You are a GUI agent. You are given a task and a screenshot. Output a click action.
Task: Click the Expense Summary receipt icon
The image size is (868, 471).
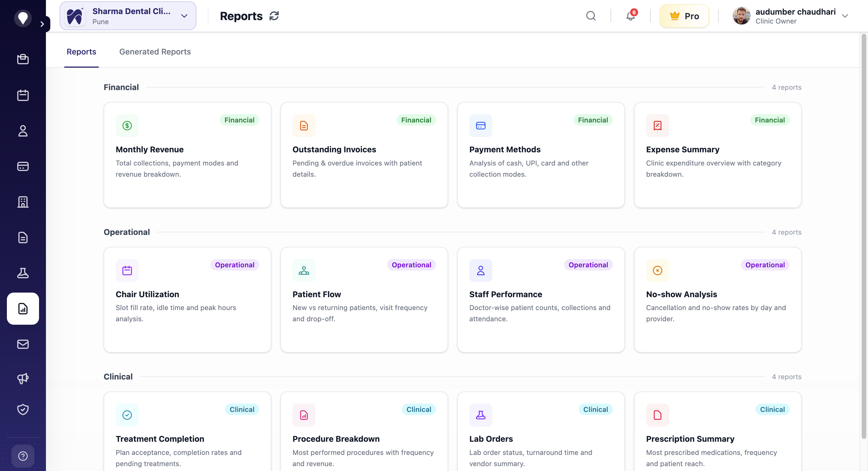[x=657, y=126]
